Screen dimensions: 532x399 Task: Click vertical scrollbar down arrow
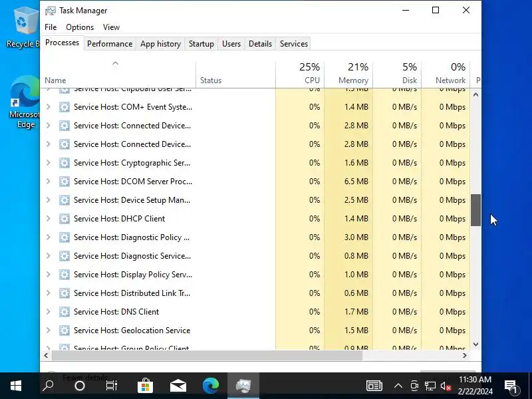pyautogui.click(x=475, y=344)
